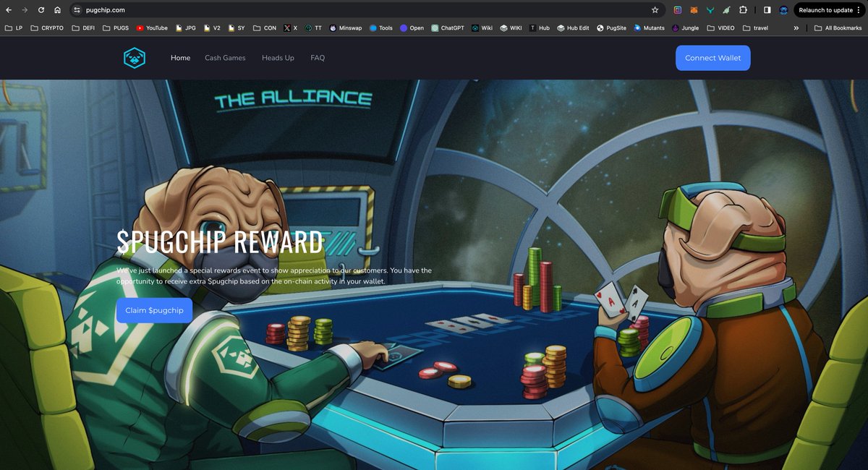Open the PUGS bookmark folder
This screenshot has width=868, height=470.
(116, 28)
